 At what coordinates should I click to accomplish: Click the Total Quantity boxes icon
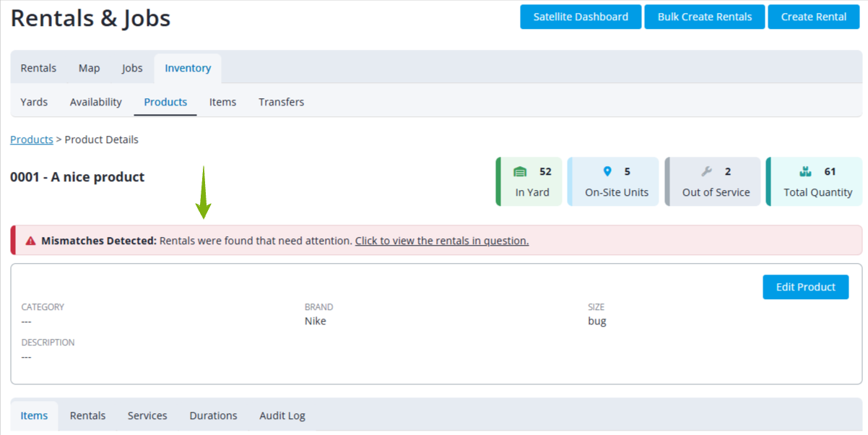[x=806, y=172]
